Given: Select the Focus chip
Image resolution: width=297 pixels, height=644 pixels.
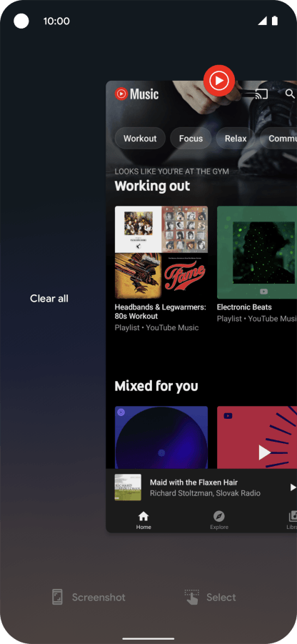Looking at the screenshot, I should pyautogui.click(x=191, y=139).
